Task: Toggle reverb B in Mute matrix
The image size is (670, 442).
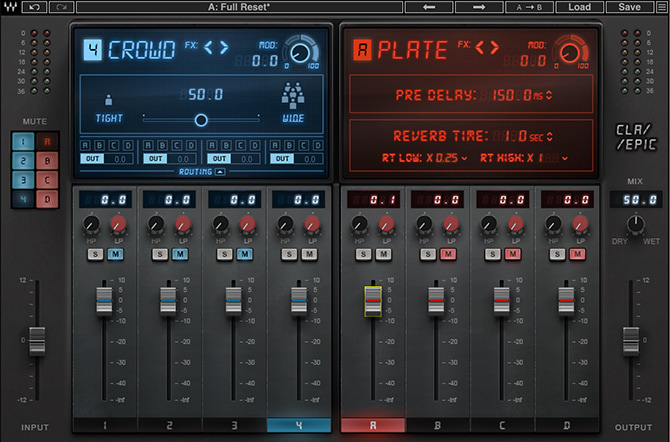Action: 47,161
